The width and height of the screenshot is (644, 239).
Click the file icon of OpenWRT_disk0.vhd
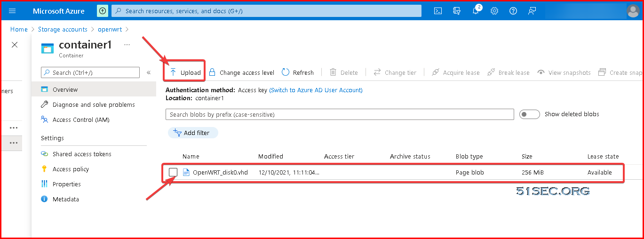(186, 172)
